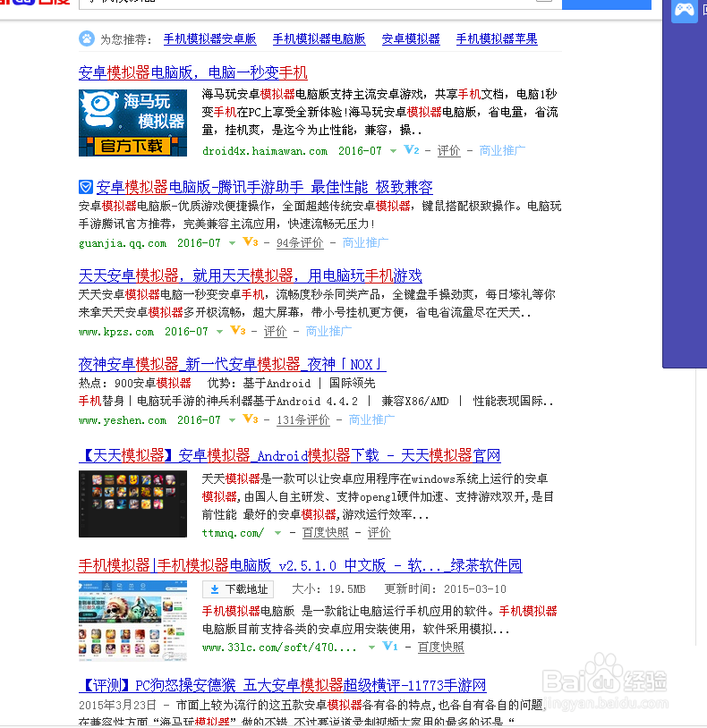
Task: Click the V3 trust badge for www.kpzs.com
Action: click(238, 331)
